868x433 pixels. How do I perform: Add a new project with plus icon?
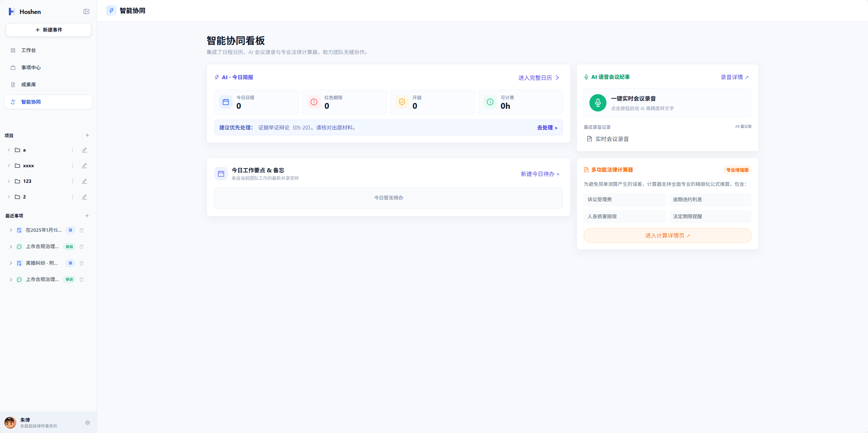pyautogui.click(x=87, y=135)
